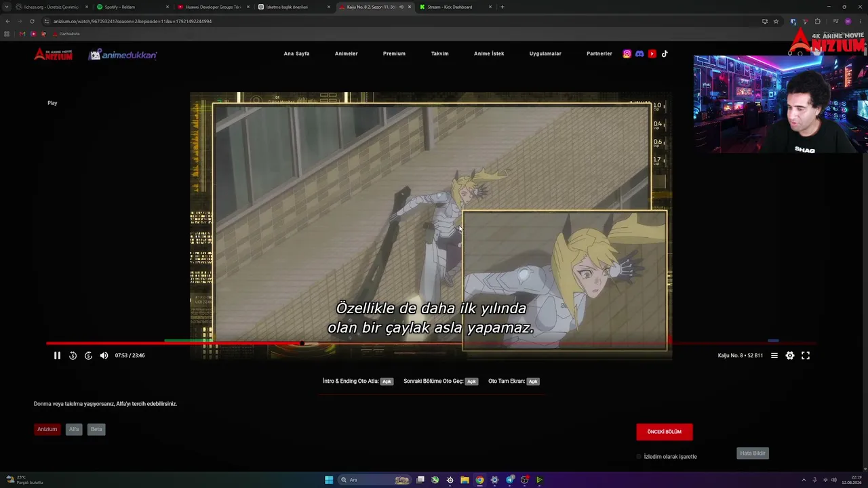Click the ÖNCEKİ BÖLÜM button

(x=664, y=432)
